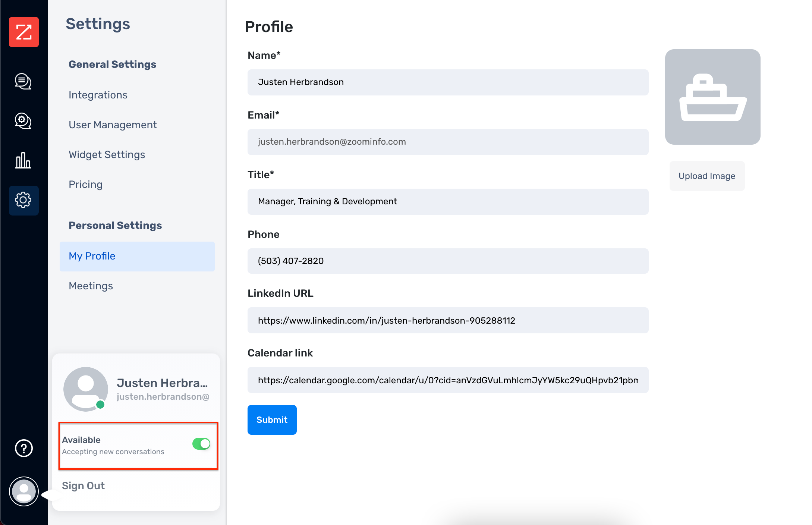Click the Upload Image button

click(707, 176)
